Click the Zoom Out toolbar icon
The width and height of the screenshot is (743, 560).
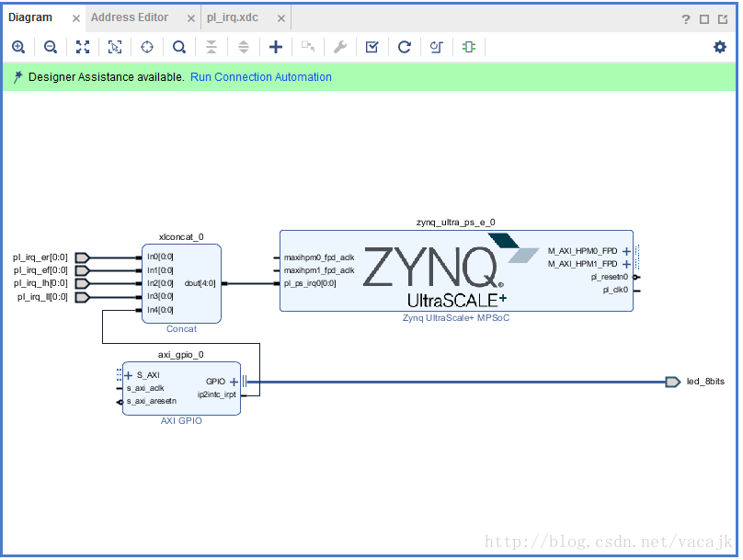[x=51, y=47]
